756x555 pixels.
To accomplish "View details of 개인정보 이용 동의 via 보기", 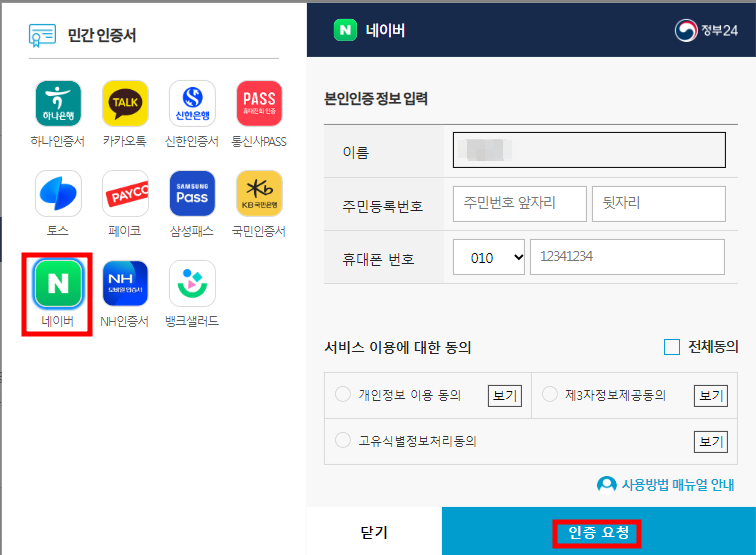I will (x=505, y=396).
